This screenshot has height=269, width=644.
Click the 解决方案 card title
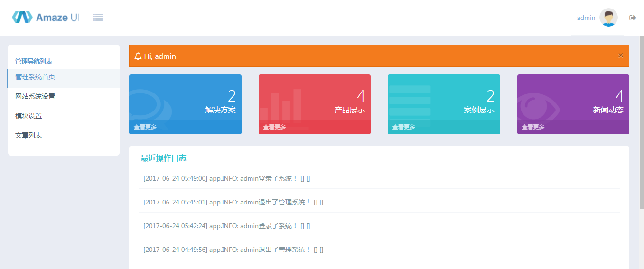tap(221, 110)
